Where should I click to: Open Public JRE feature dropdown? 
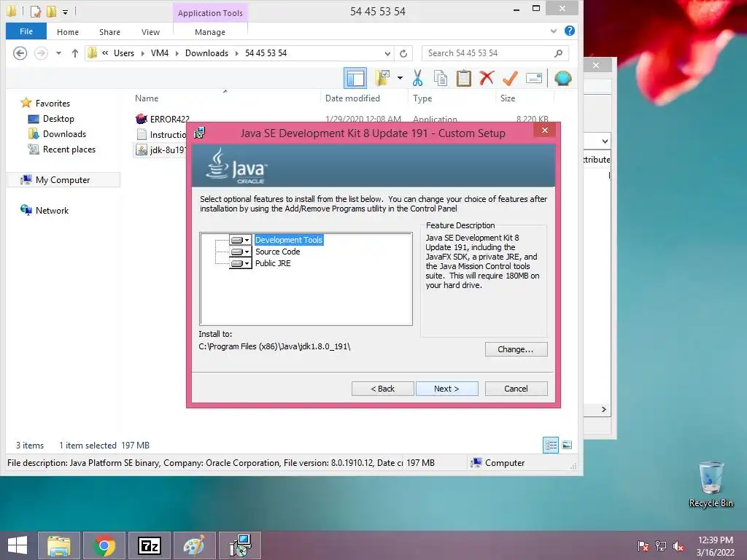pos(240,263)
